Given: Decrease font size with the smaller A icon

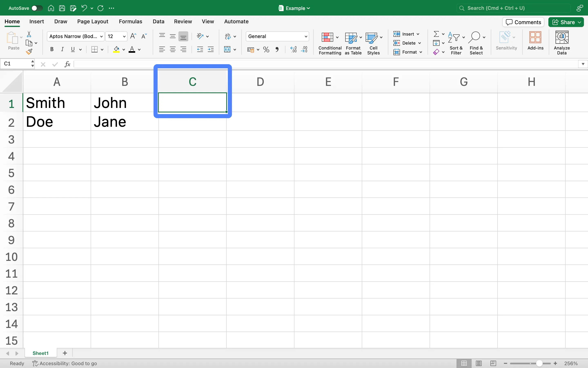Looking at the screenshot, I should coord(144,36).
